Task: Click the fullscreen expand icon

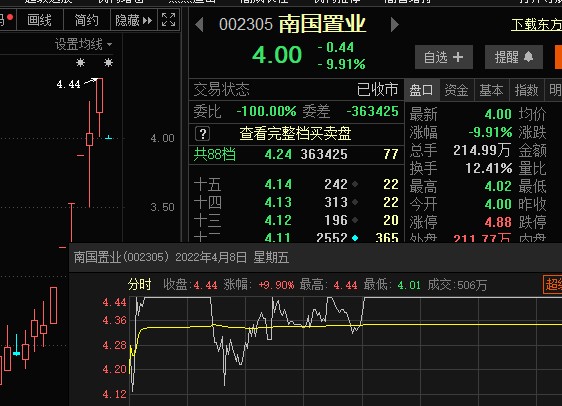Action: (x=168, y=20)
